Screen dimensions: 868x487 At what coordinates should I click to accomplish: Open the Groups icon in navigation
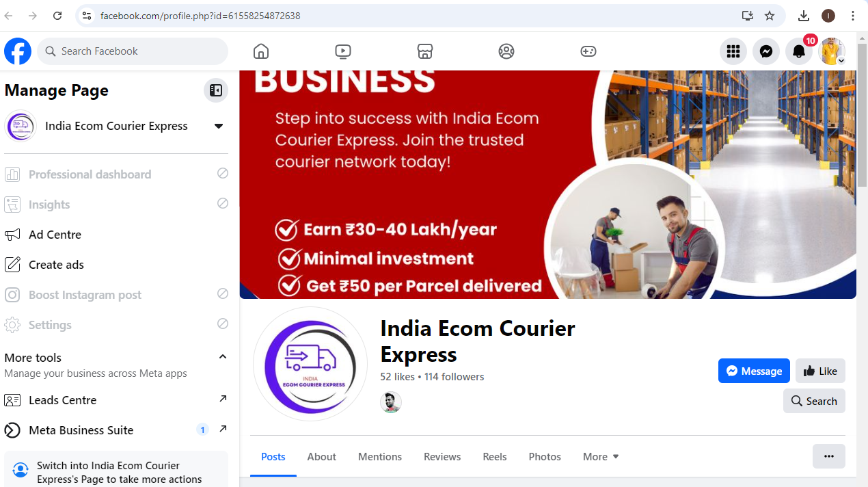pos(506,51)
